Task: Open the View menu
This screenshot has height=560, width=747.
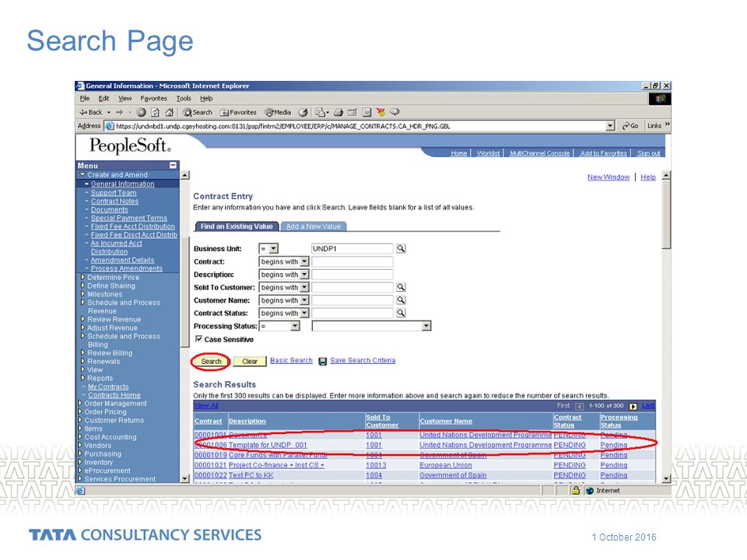Action: [124, 99]
